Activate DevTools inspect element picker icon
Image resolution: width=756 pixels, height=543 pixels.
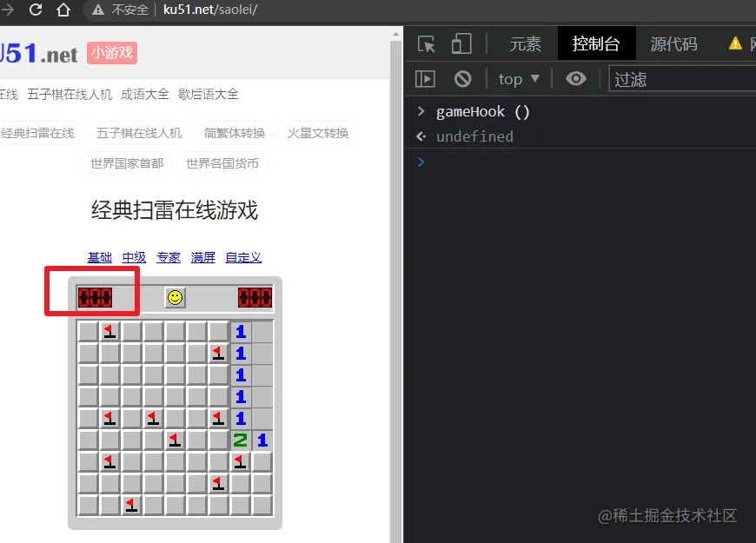[426, 44]
